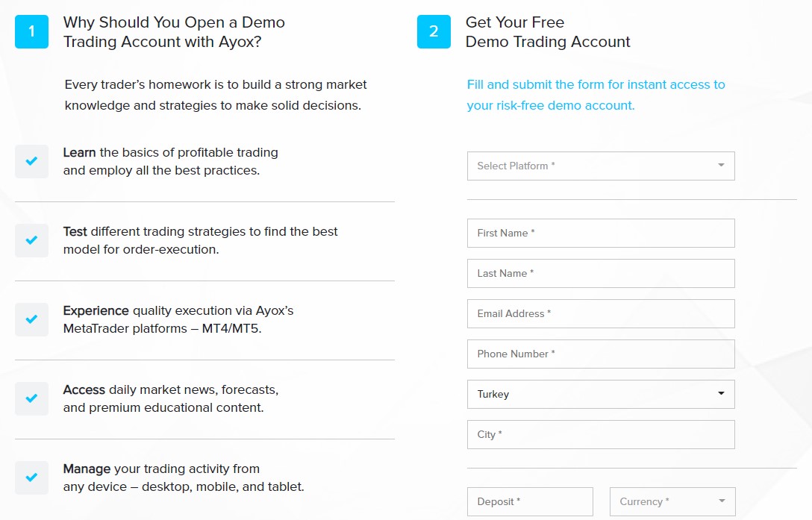Focus the City field
The width and height of the screenshot is (812, 520).
tap(601, 434)
